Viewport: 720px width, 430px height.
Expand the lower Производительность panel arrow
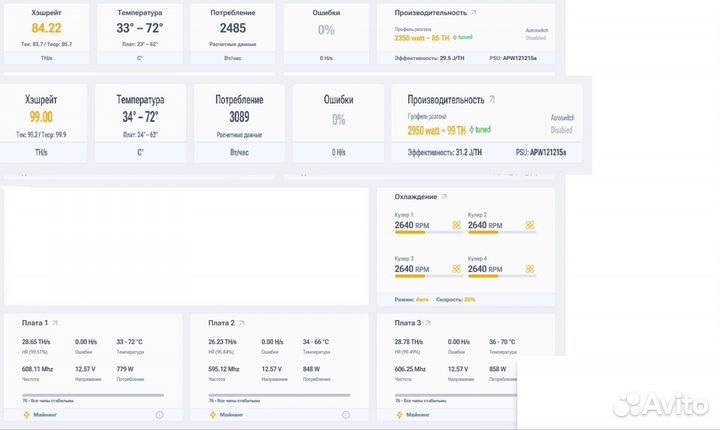(492, 100)
